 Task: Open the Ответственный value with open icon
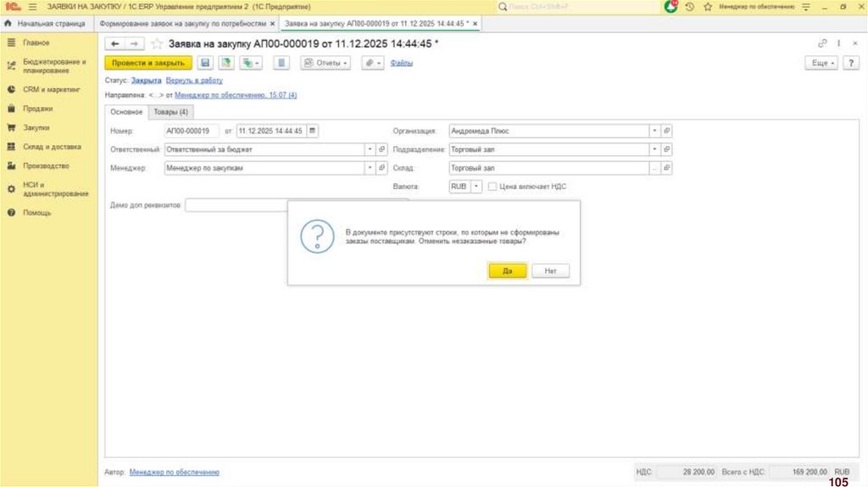point(381,149)
